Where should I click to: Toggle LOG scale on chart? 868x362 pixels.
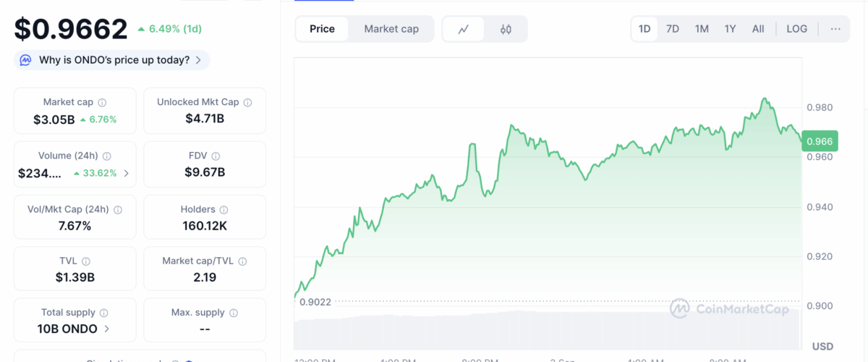pos(796,29)
